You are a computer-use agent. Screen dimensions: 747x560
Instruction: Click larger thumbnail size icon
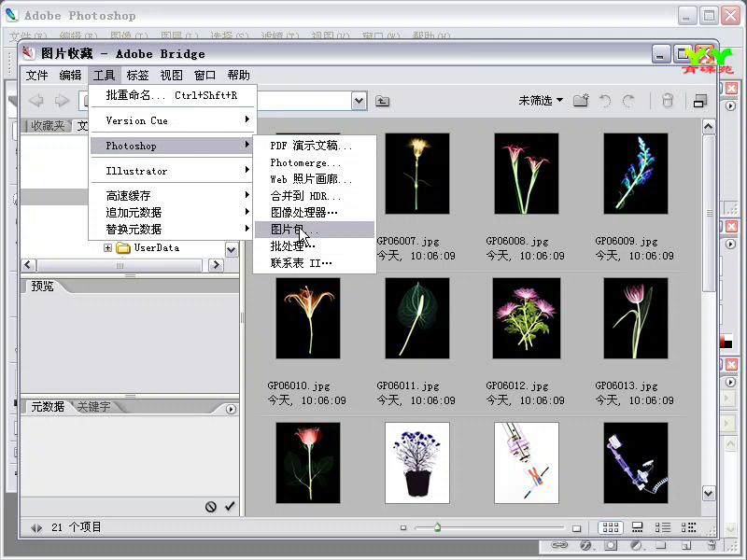(x=576, y=528)
